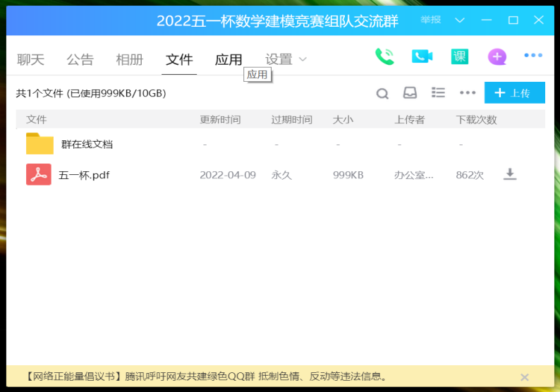
Task: Switch file list view mode
Action: tap(438, 93)
